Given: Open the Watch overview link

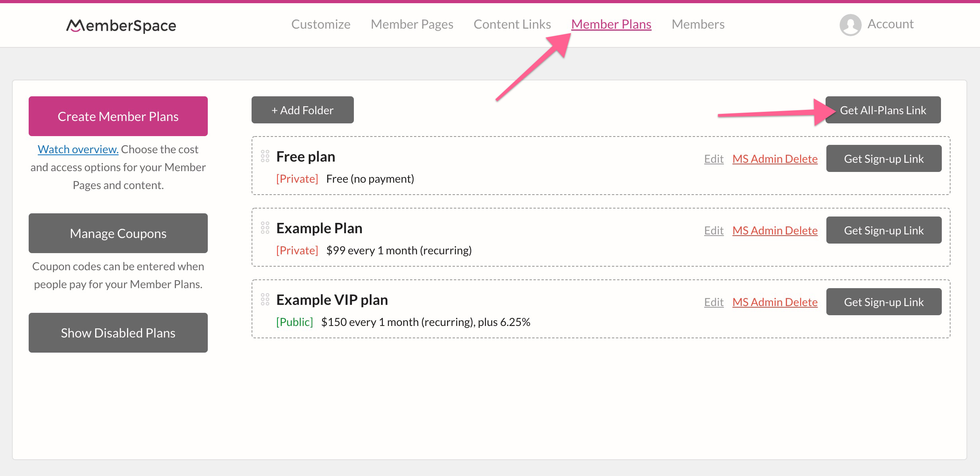Looking at the screenshot, I should click(x=78, y=149).
